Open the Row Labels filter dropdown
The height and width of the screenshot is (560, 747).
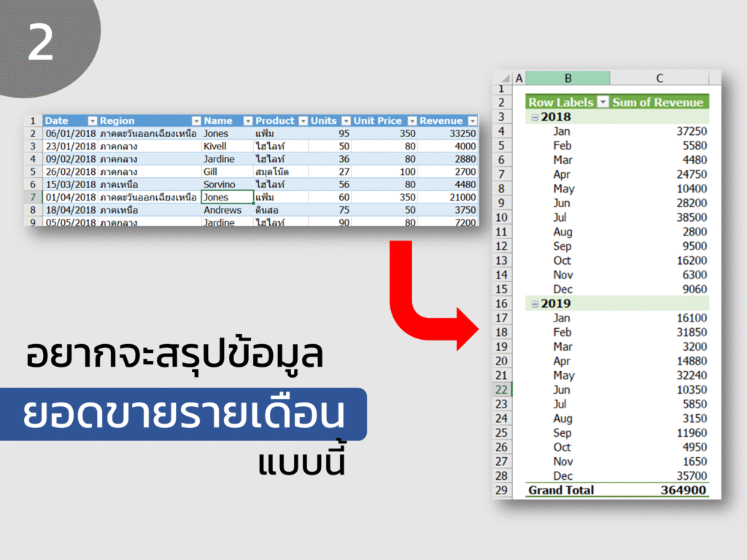pyautogui.click(x=603, y=102)
